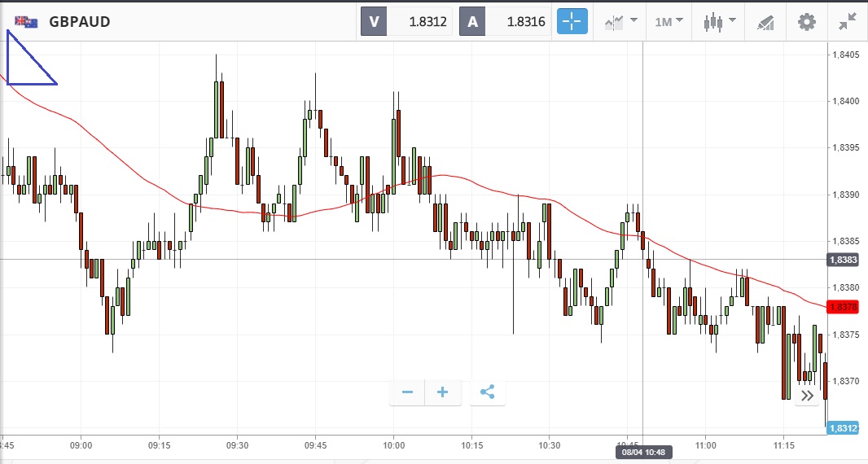The height and width of the screenshot is (464, 868).
Task: Toggle the blue crosshair cursor tool
Action: pyautogui.click(x=572, y=22)
